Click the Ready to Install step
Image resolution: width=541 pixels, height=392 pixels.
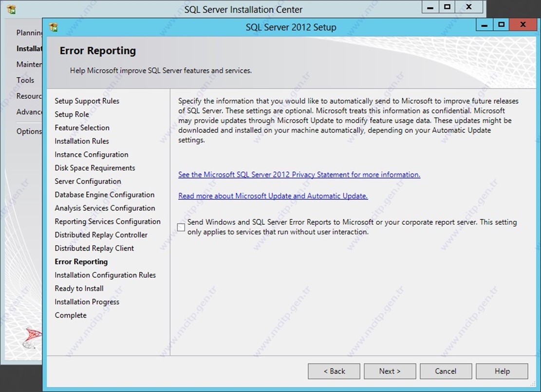[79, 289]
